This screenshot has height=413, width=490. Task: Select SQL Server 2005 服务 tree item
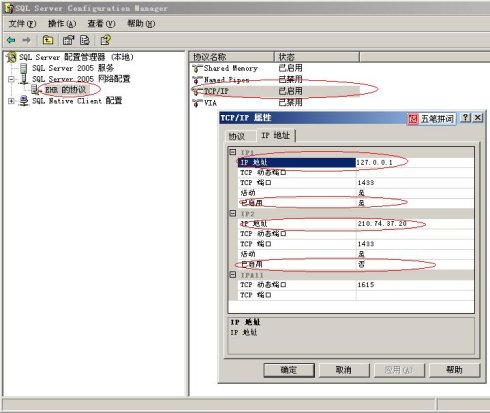coord(73,68)
